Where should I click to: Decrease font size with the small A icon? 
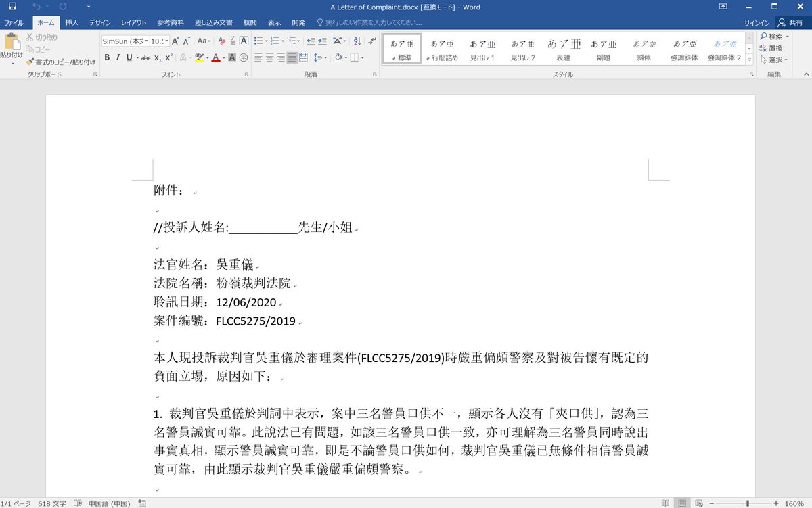(186, 41)
